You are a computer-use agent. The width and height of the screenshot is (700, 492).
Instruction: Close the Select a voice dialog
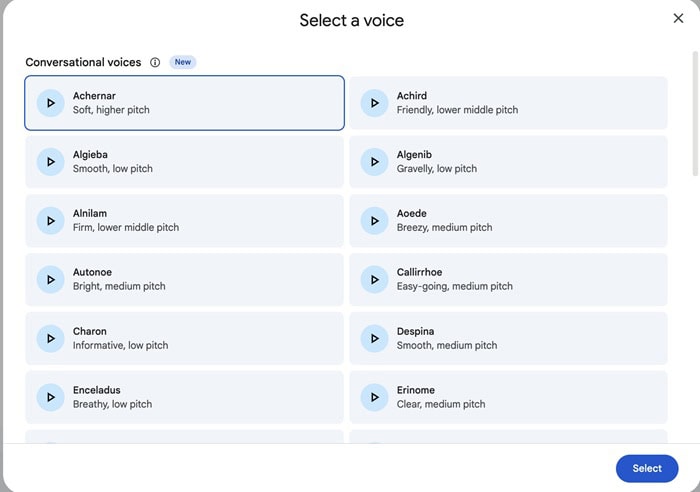(678, 18)
